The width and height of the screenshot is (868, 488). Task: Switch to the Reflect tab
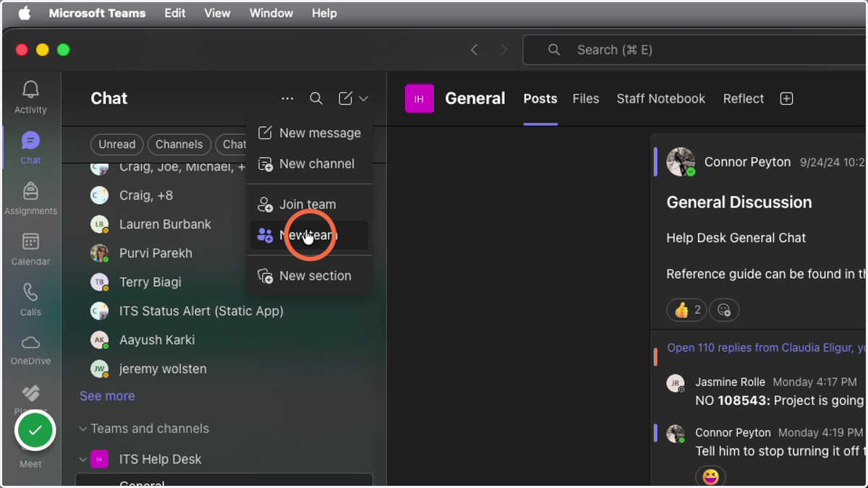tap(744, 99)
